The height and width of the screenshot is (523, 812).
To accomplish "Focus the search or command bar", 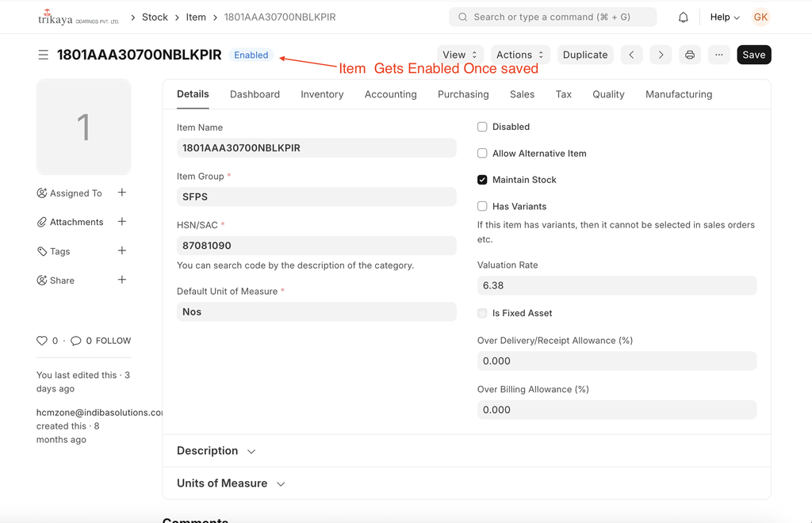I will click(x=553, y=17).
